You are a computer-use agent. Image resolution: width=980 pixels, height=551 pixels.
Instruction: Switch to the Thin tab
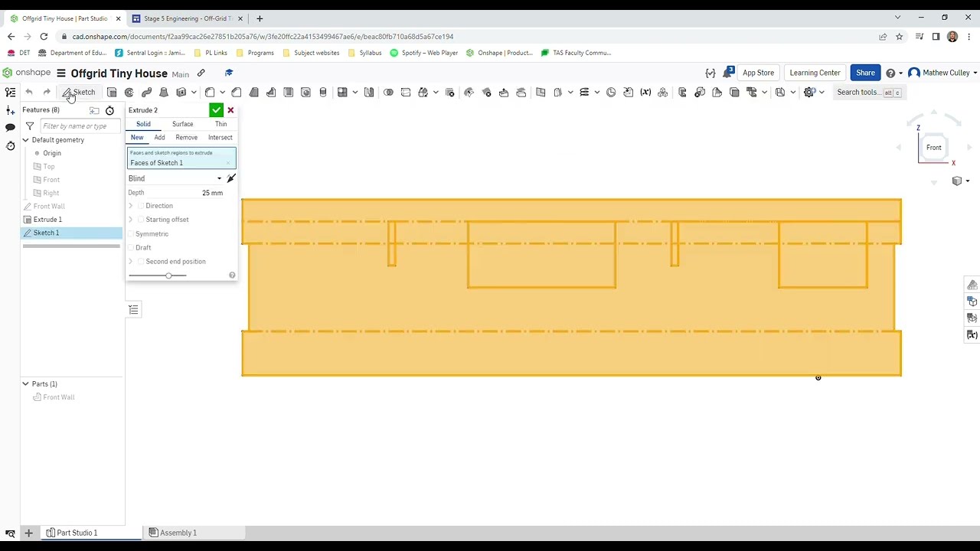click(x=220, y=124)
